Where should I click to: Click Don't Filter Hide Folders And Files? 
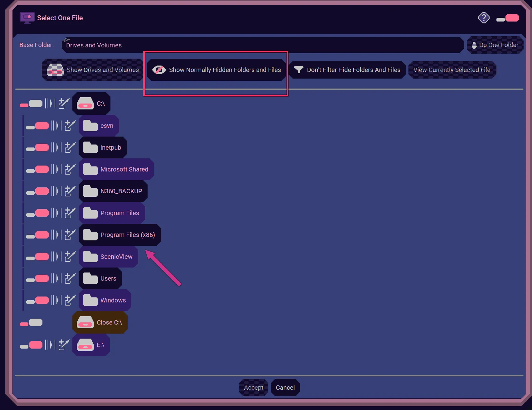tap(347, 70)
